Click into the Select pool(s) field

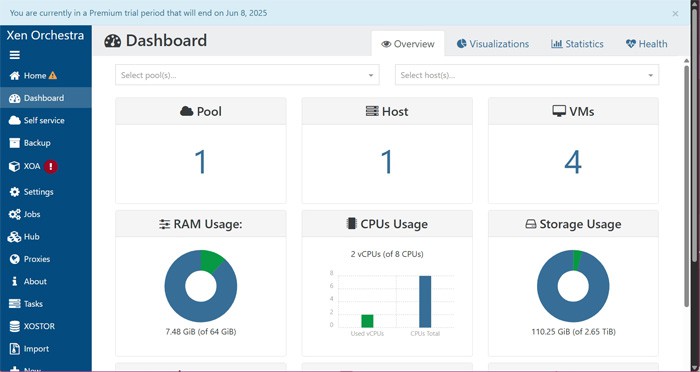coord(247,75)
